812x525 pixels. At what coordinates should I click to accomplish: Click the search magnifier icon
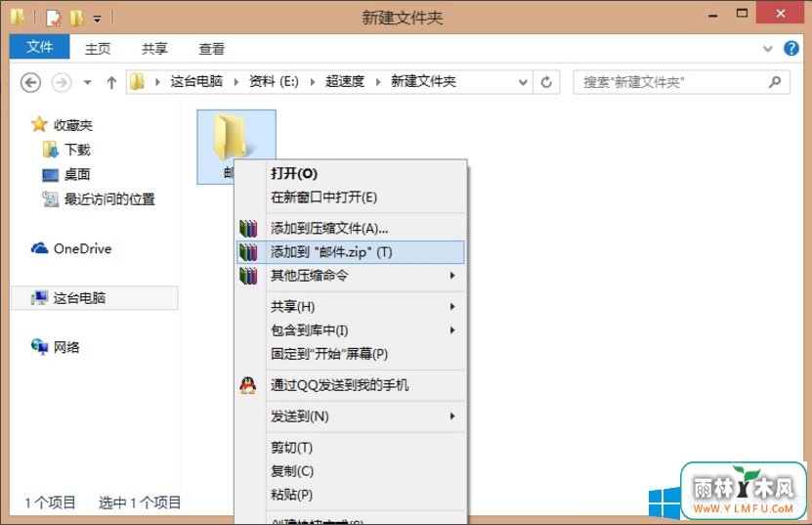(775, 82)
